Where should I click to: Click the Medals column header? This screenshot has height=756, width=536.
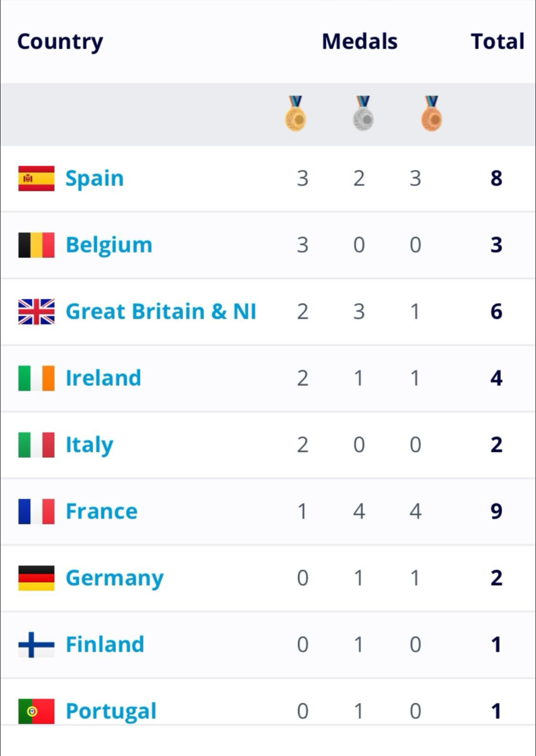click(360, 42)
